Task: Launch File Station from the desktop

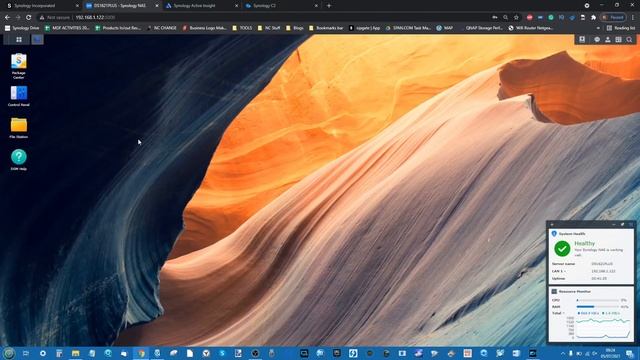Action: tap(19, 127)
